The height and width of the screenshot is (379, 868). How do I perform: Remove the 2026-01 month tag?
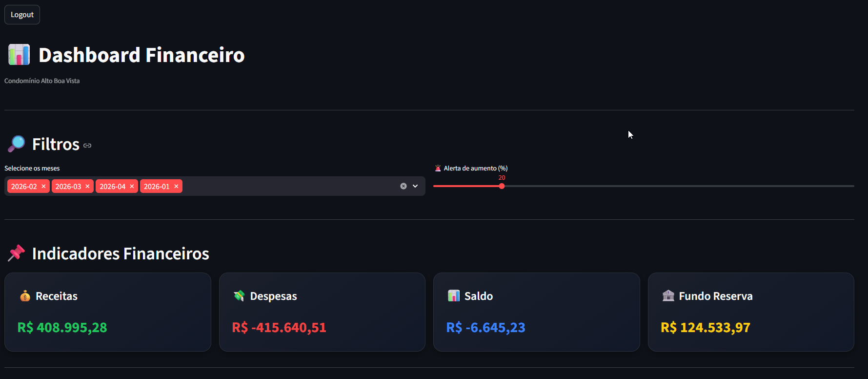(176, 187)
